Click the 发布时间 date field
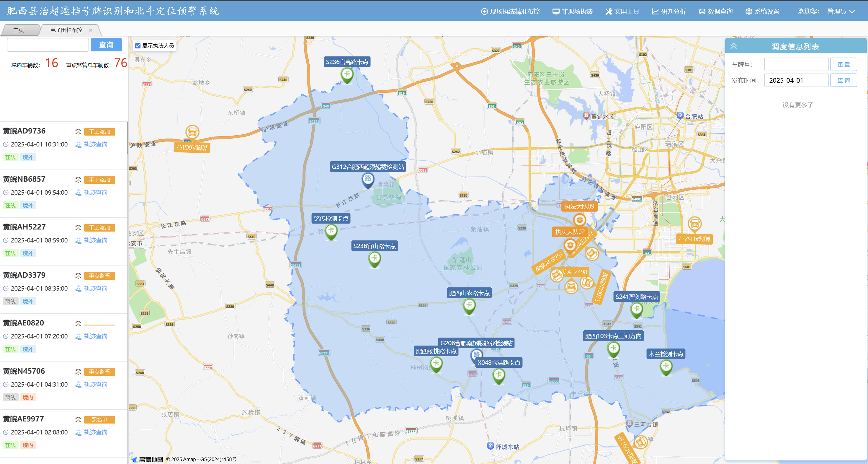 click(796, 80)
